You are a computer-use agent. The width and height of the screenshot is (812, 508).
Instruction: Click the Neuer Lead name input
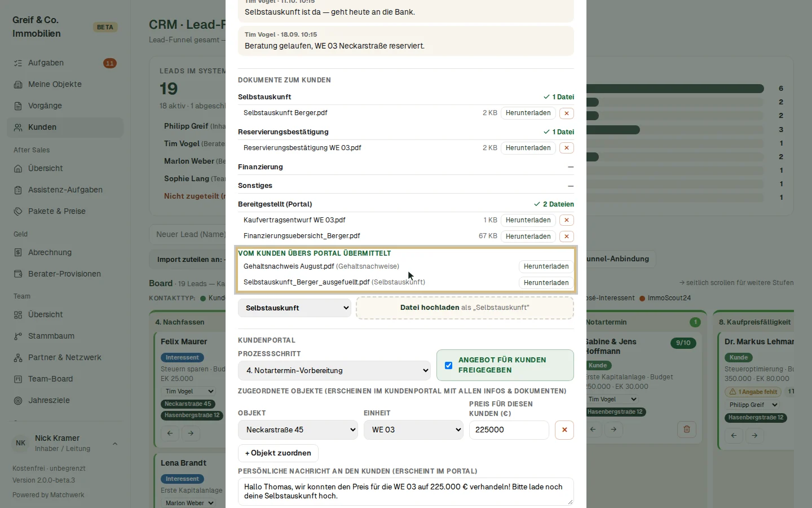point(188,234)
